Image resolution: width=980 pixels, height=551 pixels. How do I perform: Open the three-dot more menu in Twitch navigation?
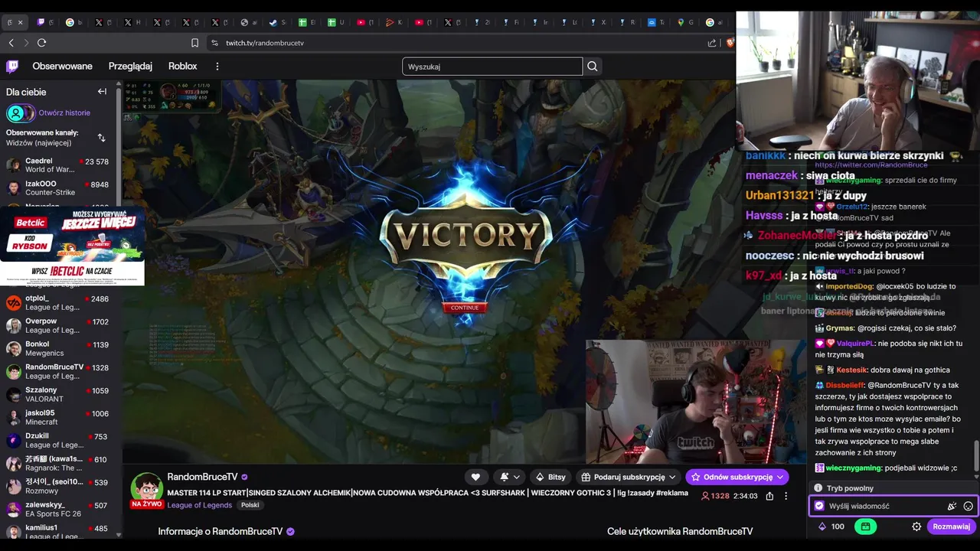(217, 67)
